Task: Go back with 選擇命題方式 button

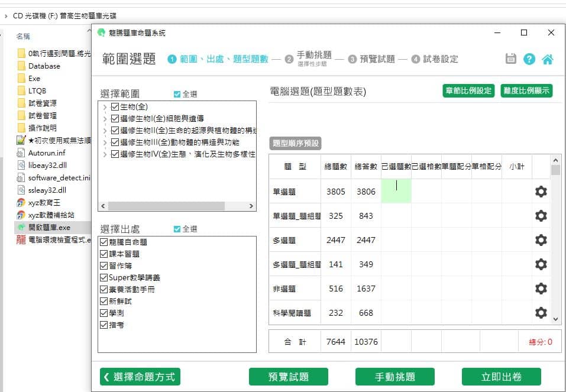Action: 140,377
